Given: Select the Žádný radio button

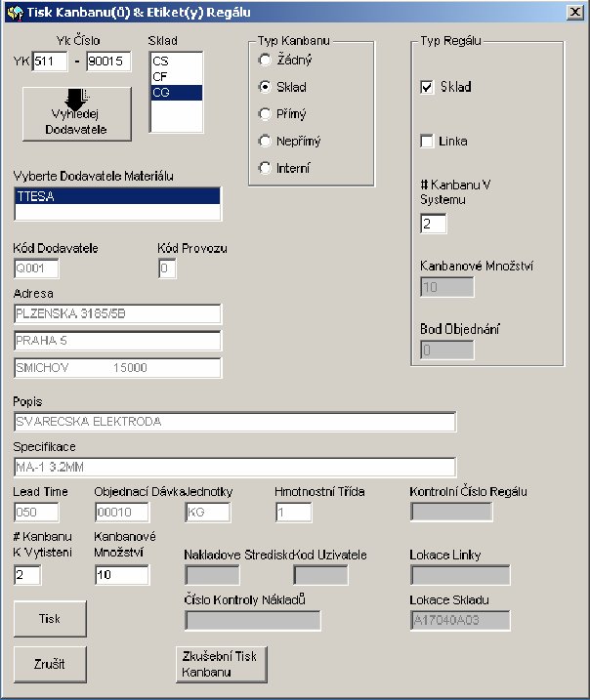Looking at the screenshot, I should [286, 60].
